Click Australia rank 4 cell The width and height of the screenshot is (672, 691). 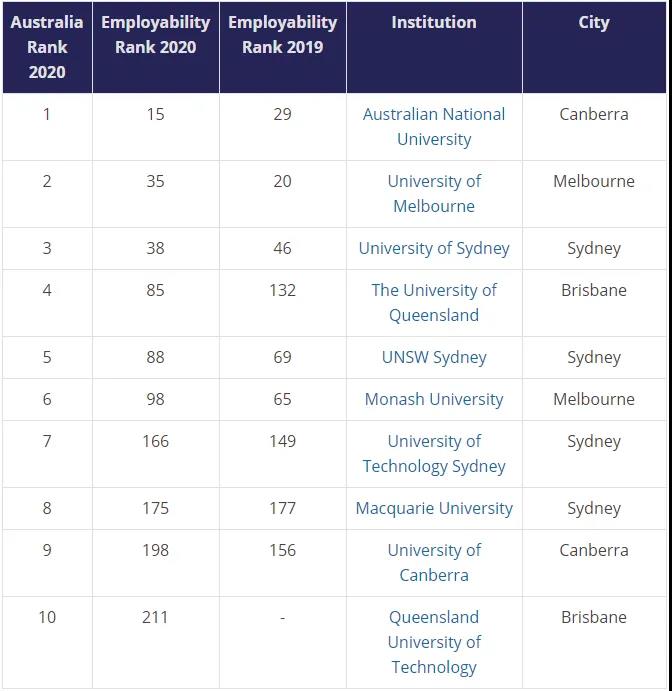[47, 303]
